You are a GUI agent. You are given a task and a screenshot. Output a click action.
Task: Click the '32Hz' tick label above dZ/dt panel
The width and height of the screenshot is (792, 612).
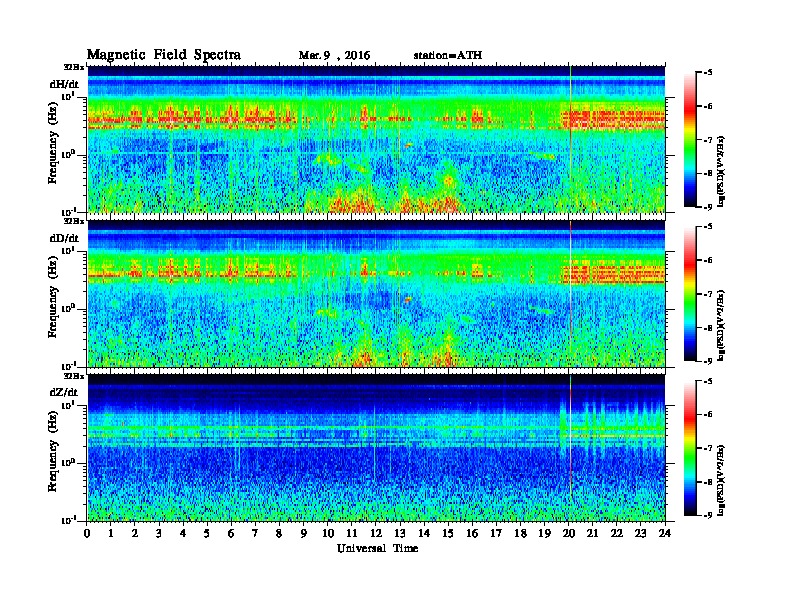[x=73, y=376]
